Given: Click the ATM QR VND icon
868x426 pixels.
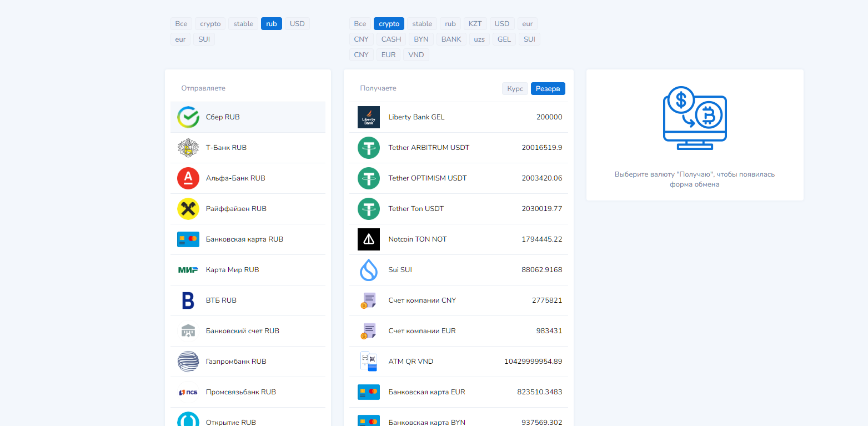Looking at the screenshot, I should tap(369, 362).
